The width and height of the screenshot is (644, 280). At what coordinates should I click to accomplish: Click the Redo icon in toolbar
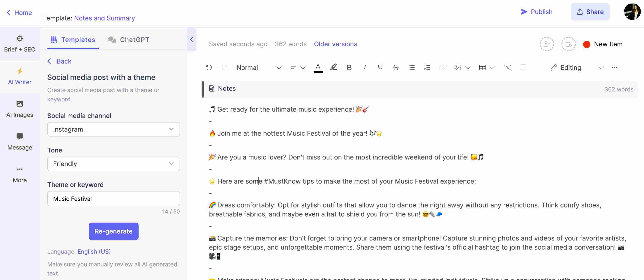[x=224, y=68]
